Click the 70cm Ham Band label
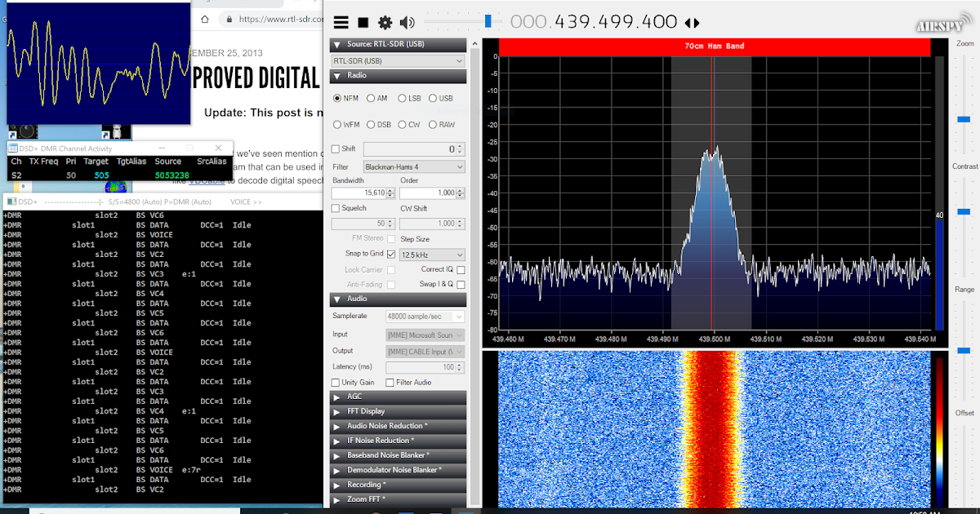Viewport: 980px width, 514px height. click(x=714, y=47)
